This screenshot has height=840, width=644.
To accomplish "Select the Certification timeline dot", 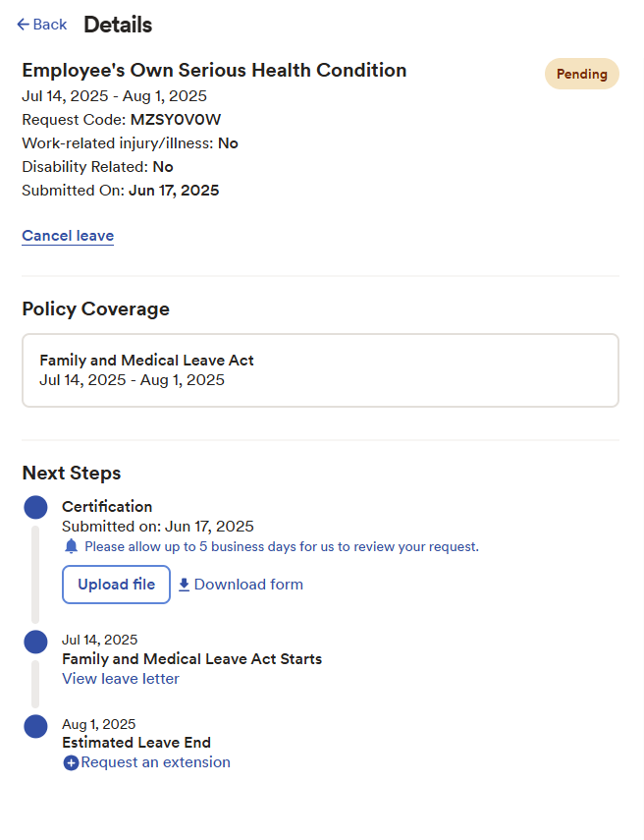I will [35, 507].
